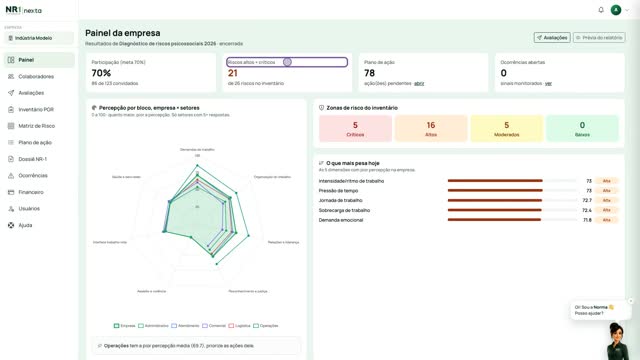Click the Alta badge for Sobrecarga de trabalho

tap(607, 210)
